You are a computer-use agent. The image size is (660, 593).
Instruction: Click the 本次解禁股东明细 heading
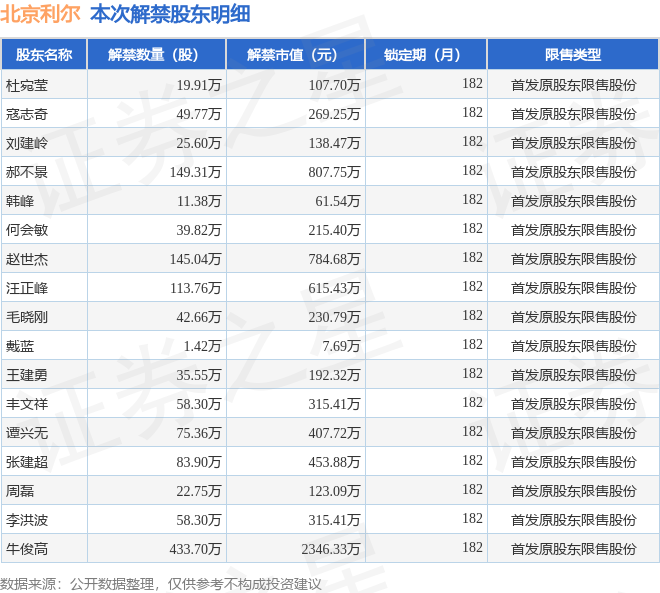(x=170, y=14)
